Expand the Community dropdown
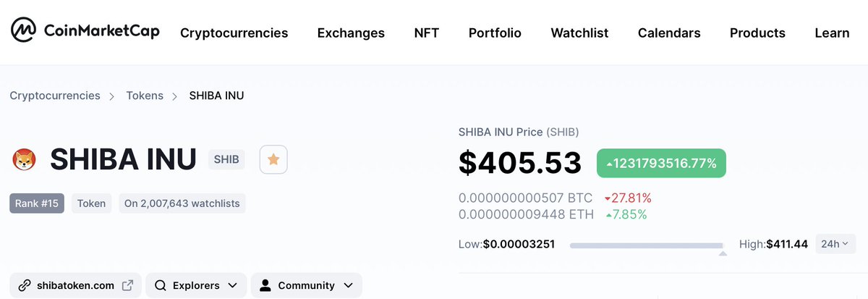The height and width of the screenshot is (299, 868). [307, 285]
